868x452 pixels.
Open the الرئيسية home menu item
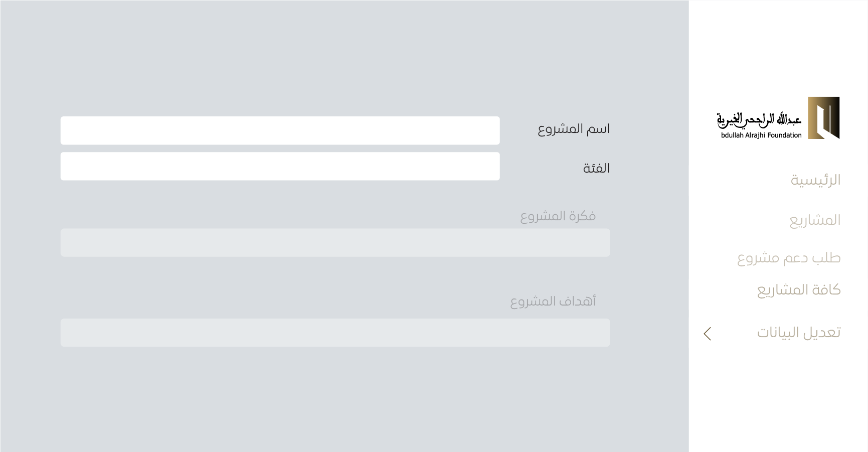[815, 180]
